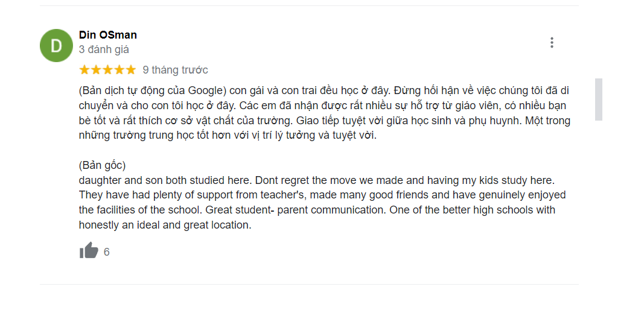Screen dimensions: 644x310
Task: Click the gray vertical scrollbar thumb
Action: pyautogui.click(x=598, y=99)
